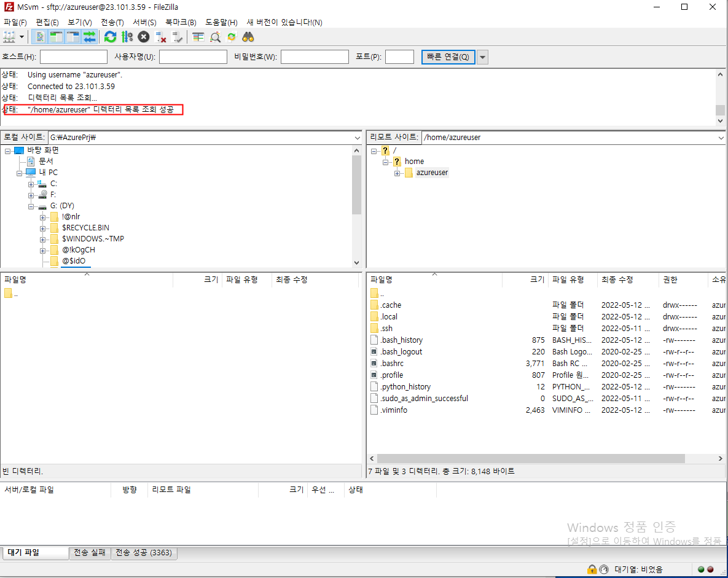728x578 pixels.
Task: Collapse the remote root / node
Action: (x=374, y=151)
